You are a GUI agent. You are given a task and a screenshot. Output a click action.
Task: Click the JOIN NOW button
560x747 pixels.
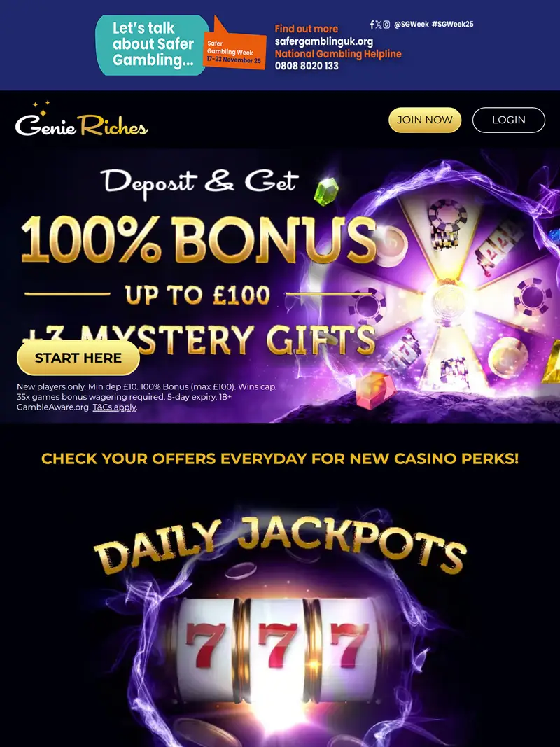pyautogui.click(x=425, y=120)
